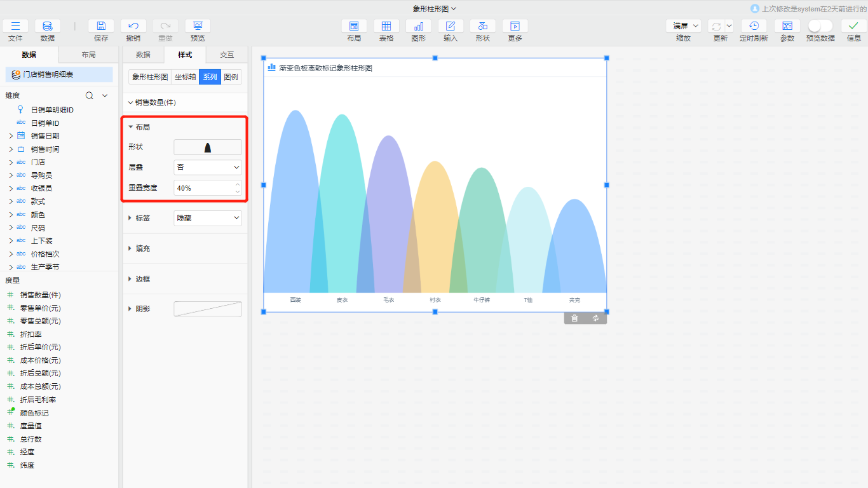Open the 层叠 dropdown
The image size is (868, 488).
tap(208, 167)
